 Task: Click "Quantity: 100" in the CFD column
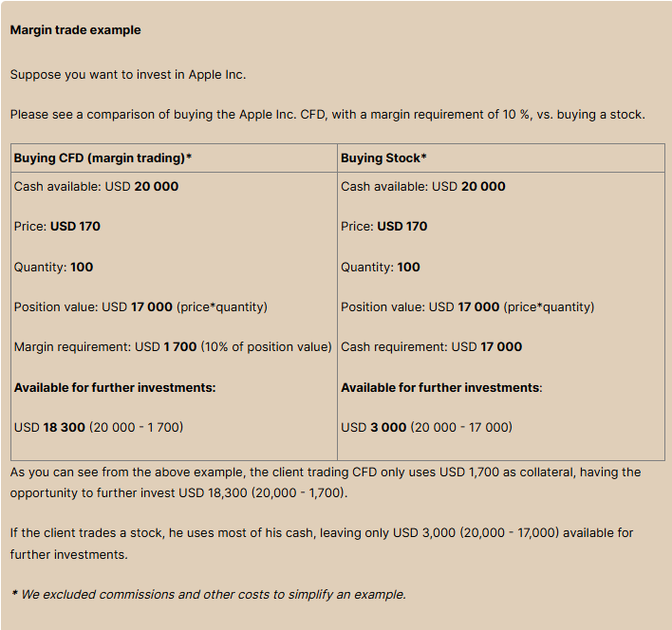point(53,267)
